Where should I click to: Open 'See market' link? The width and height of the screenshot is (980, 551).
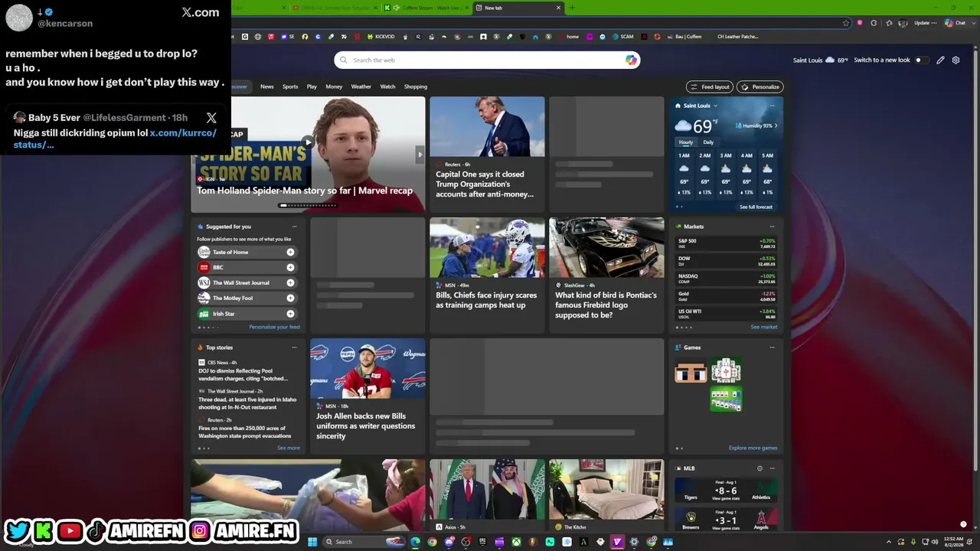pos(764,327)
